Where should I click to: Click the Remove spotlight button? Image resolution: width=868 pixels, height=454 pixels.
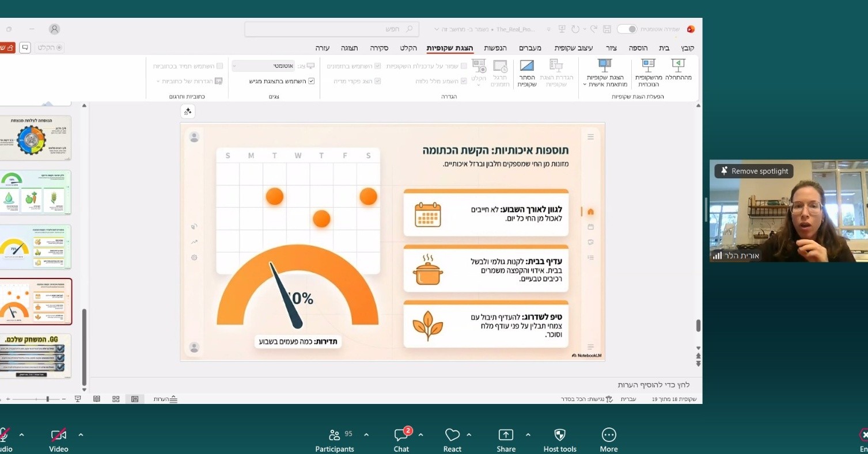(754, 171)
